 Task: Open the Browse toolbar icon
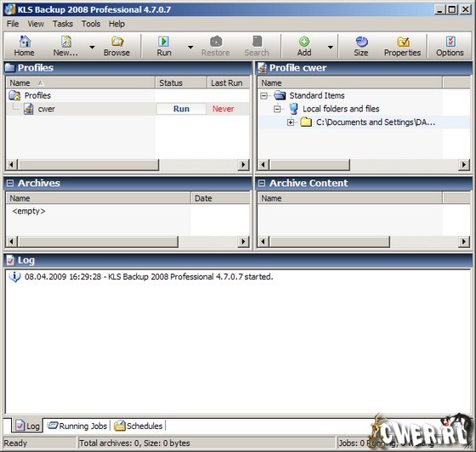point(117,42)
